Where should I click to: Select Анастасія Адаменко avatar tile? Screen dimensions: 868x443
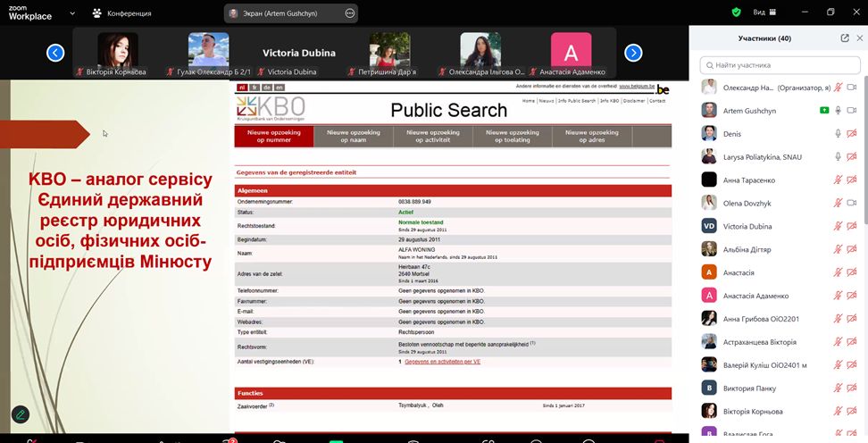tap(571, 54)
